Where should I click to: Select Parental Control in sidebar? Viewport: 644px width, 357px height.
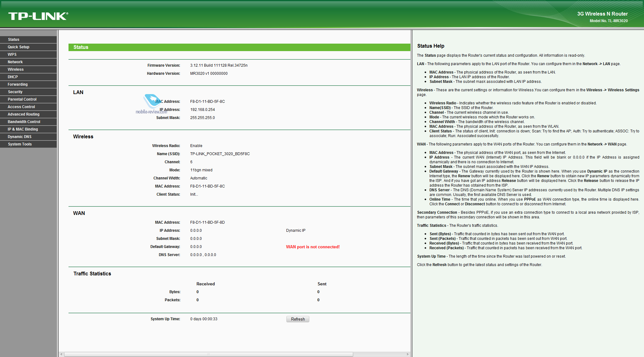pos(28,99)
